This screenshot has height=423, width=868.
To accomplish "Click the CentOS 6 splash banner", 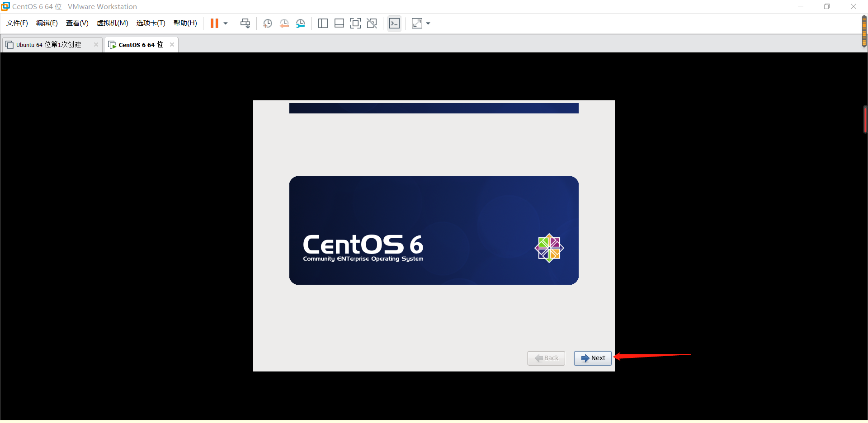I will (x=434, y=230).
